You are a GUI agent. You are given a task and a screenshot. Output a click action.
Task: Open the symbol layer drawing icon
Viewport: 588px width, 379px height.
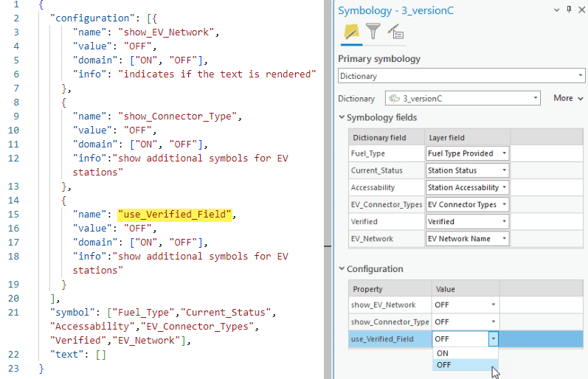(395, 32)
